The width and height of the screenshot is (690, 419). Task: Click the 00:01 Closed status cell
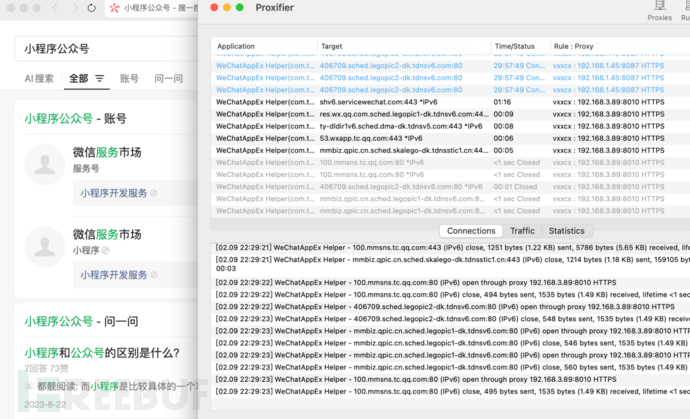click(515, 187)
